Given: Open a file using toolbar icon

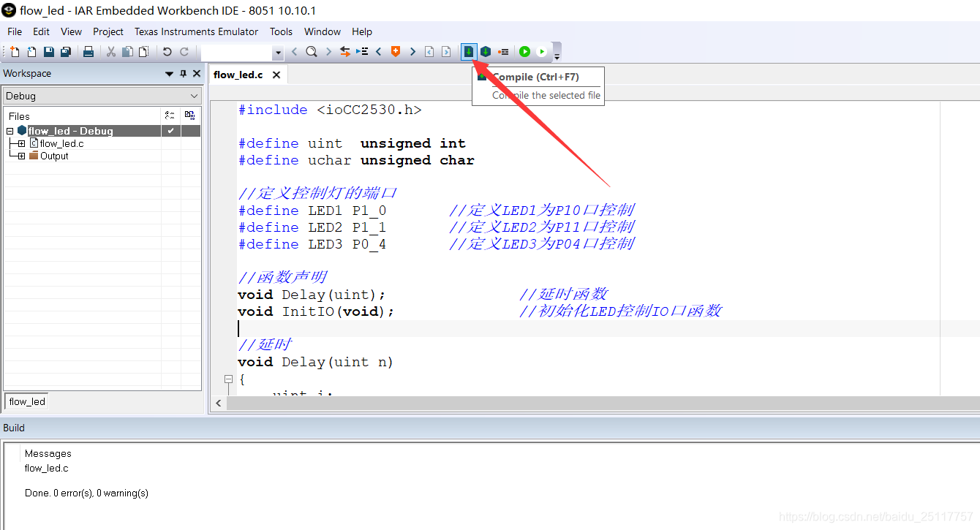Looking at the screenshot, I should 31,52.
